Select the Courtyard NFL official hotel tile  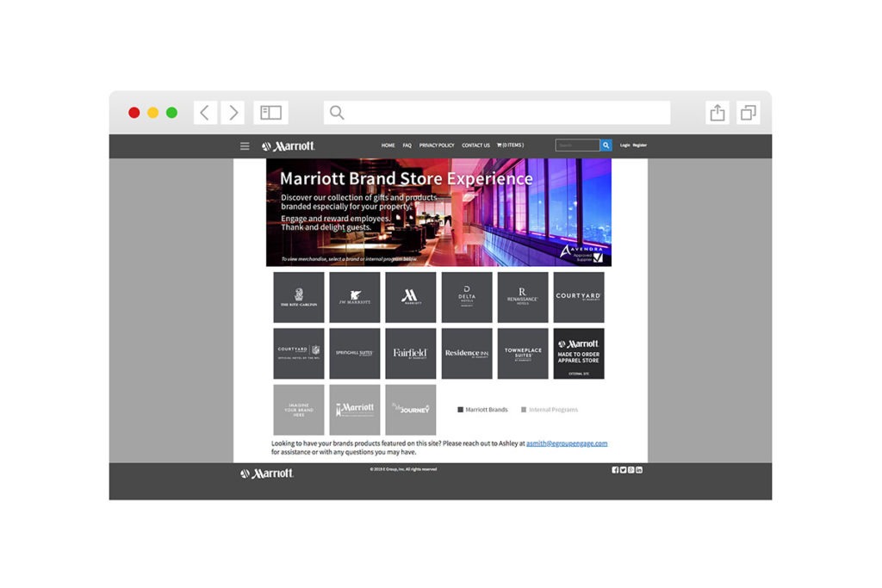pyautogui.click(x=299, y=354)
